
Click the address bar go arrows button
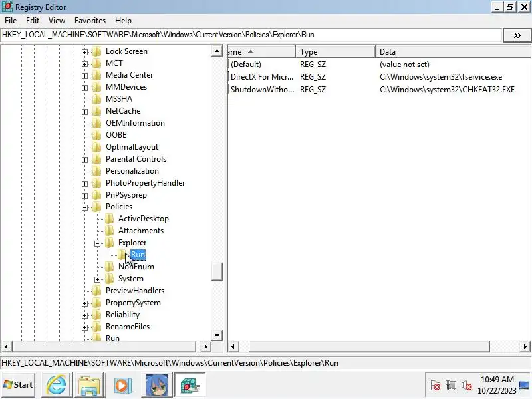coord(517,35)
